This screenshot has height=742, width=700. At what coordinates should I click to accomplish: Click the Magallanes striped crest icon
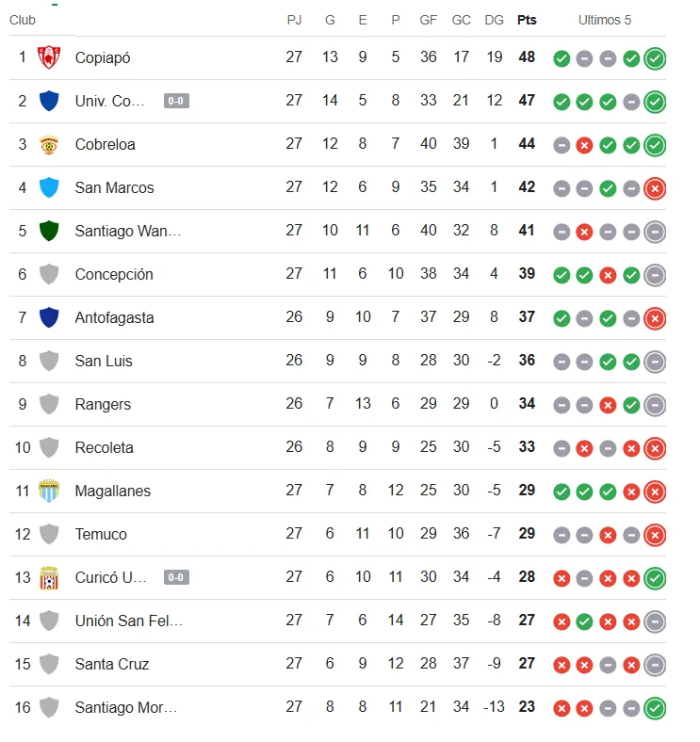(x=49, y=491)
